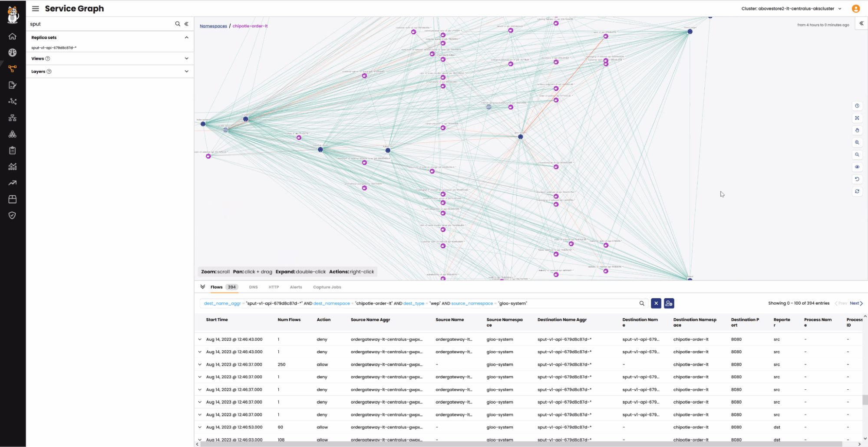The width and height of the screenshot is (868, 447).
Task: Open the Dashboard gauge icon in sidebar
Action: (13, 53)
